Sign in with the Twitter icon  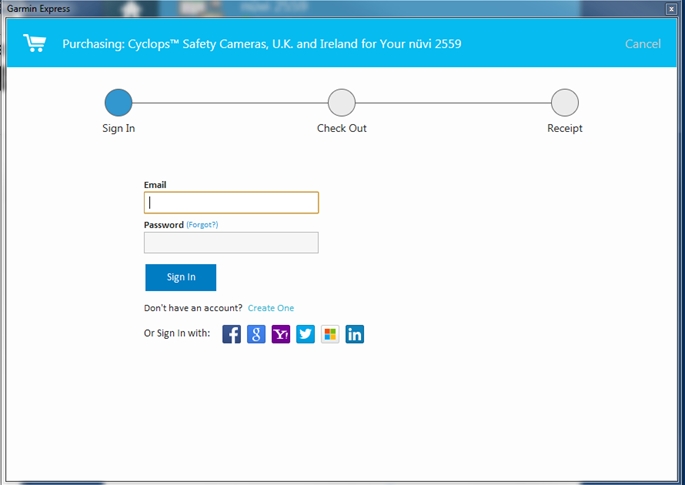[x=305, y=334]
